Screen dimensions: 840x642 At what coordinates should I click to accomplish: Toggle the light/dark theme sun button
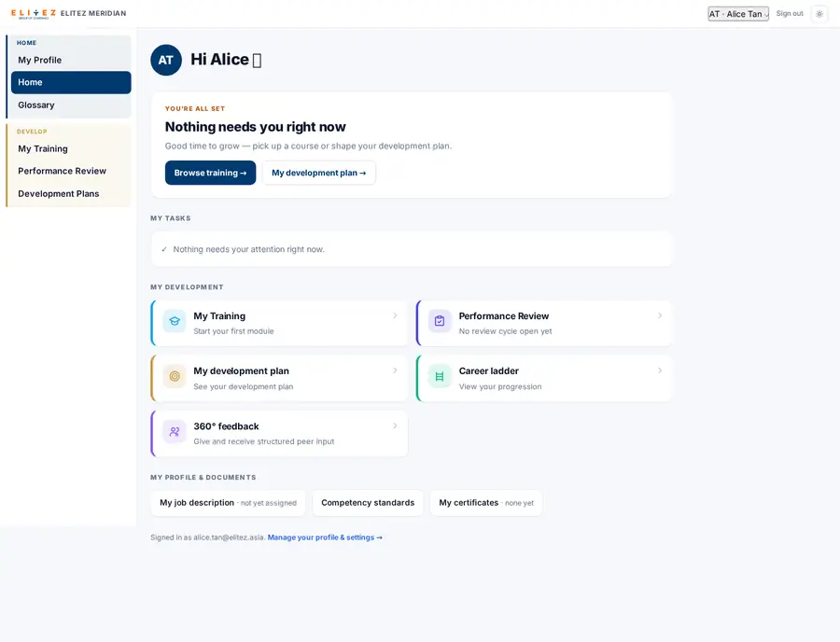pyautogui.click(x=819, y=14)
